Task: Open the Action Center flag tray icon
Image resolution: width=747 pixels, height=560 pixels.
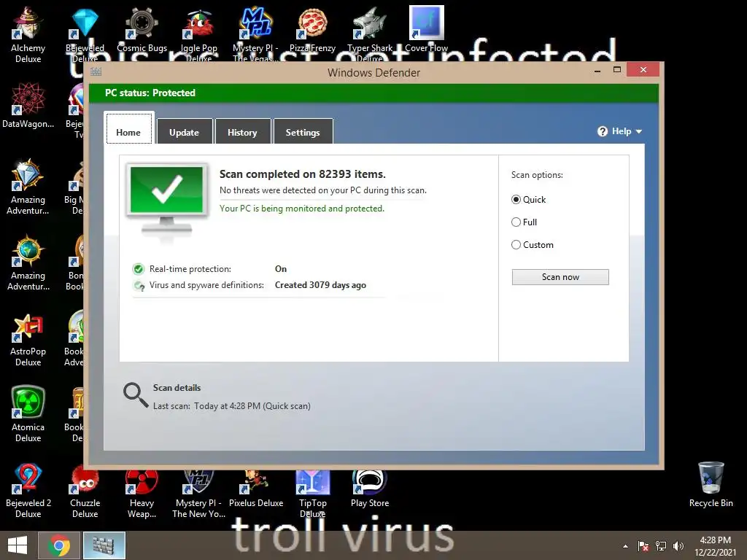Action: click(x=643, y=545)
